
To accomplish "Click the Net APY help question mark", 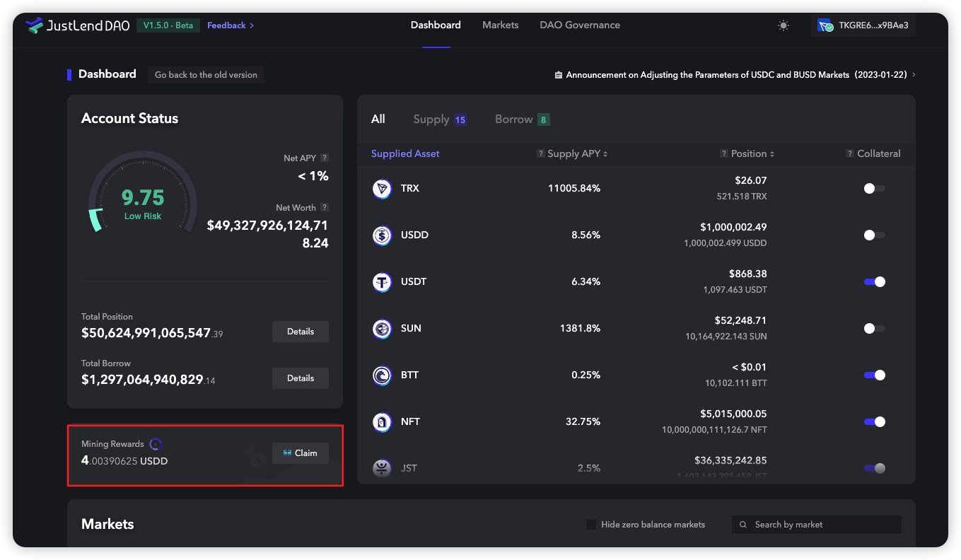I will click(x=325, y=158).
